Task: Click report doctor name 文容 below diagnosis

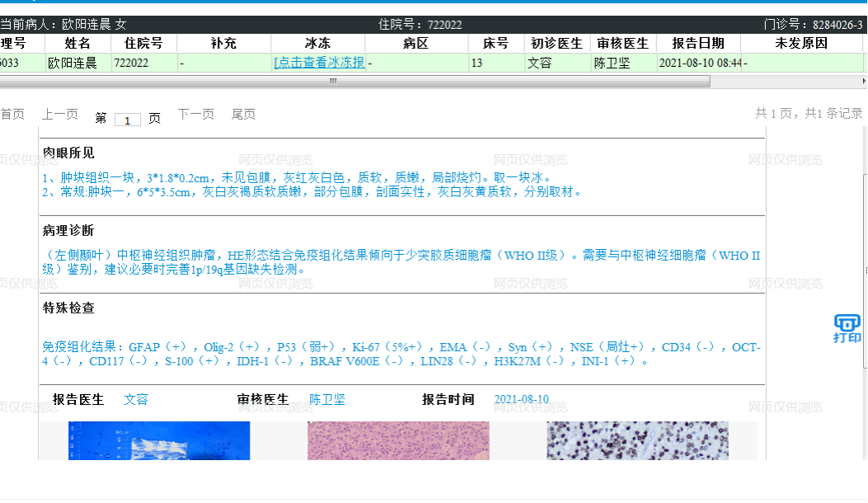Action: pos(136,400)
